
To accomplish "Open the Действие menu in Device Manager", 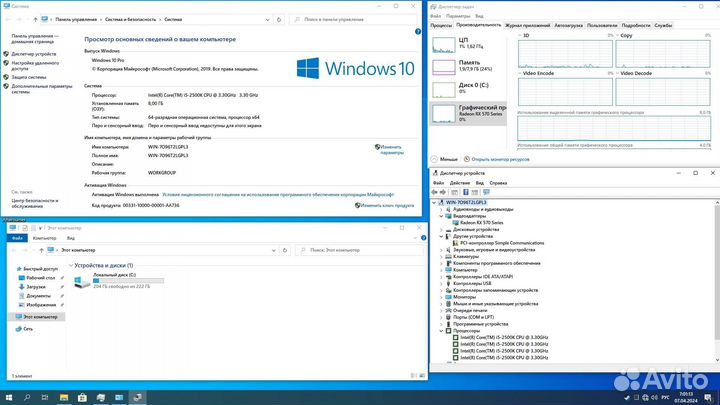I will (460, 183).
